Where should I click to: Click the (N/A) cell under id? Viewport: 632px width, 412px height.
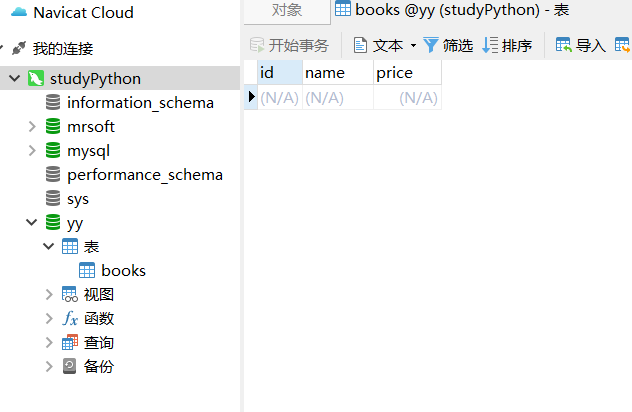(x=280, y=98)
